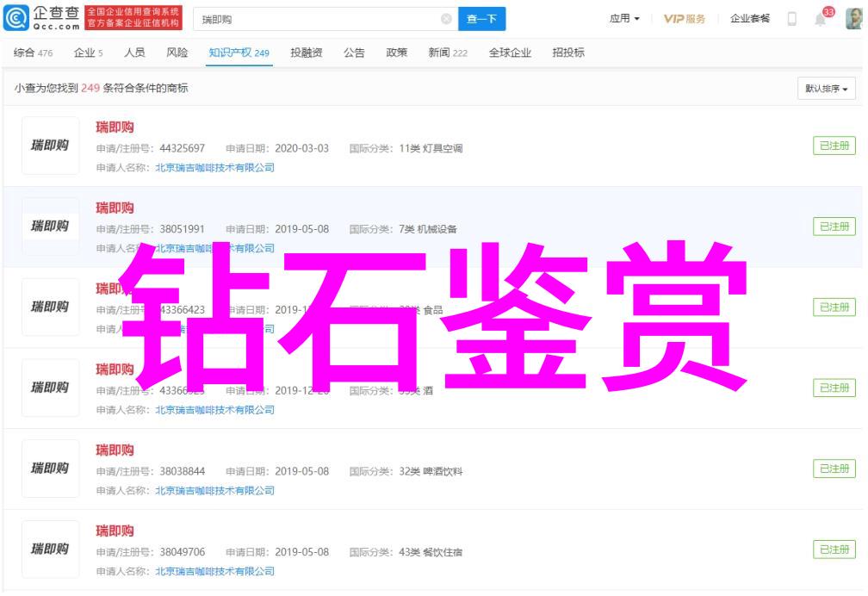Click 已注册 badge in the 食品 row
Viewport: 868px width, 596px height.
pyautogui.click(x=834, y=307)
